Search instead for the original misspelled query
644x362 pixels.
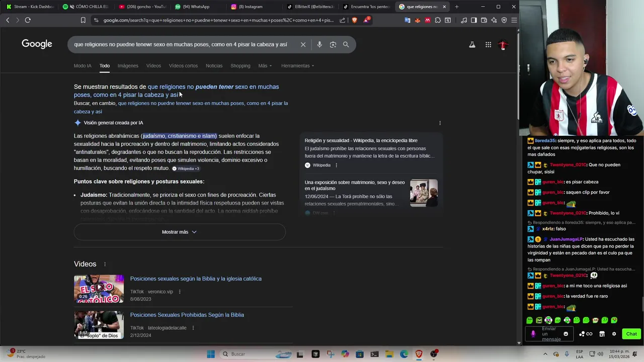181,107
